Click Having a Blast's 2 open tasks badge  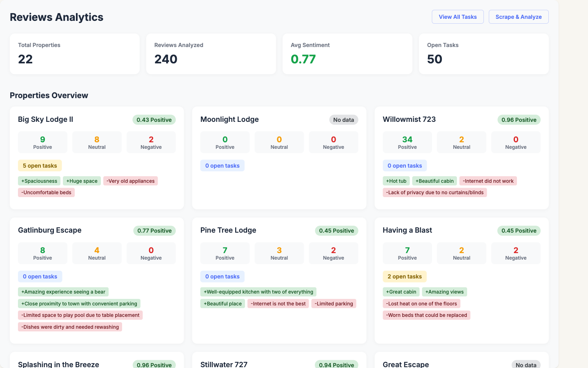coord(405,276)
